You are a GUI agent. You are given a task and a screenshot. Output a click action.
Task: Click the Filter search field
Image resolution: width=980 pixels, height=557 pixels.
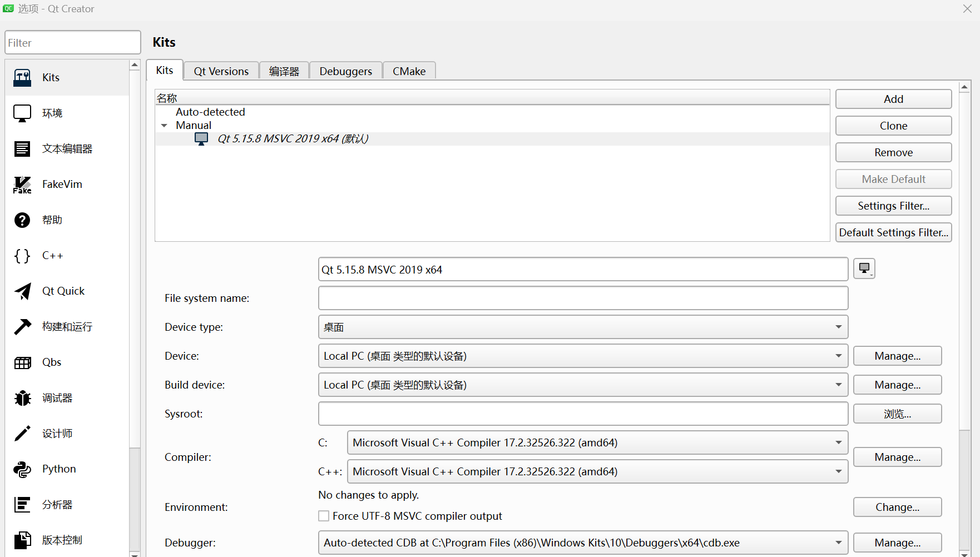[x=73, y=43]
